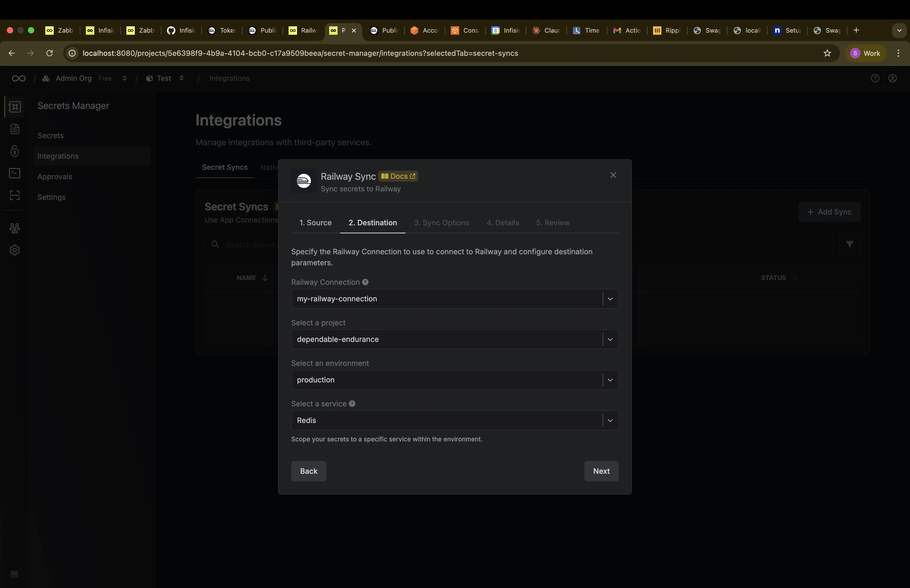The height and width of the screenshot is (588, 910).
Task: Close the Railway Sync dialog
Action: [613, 175]
